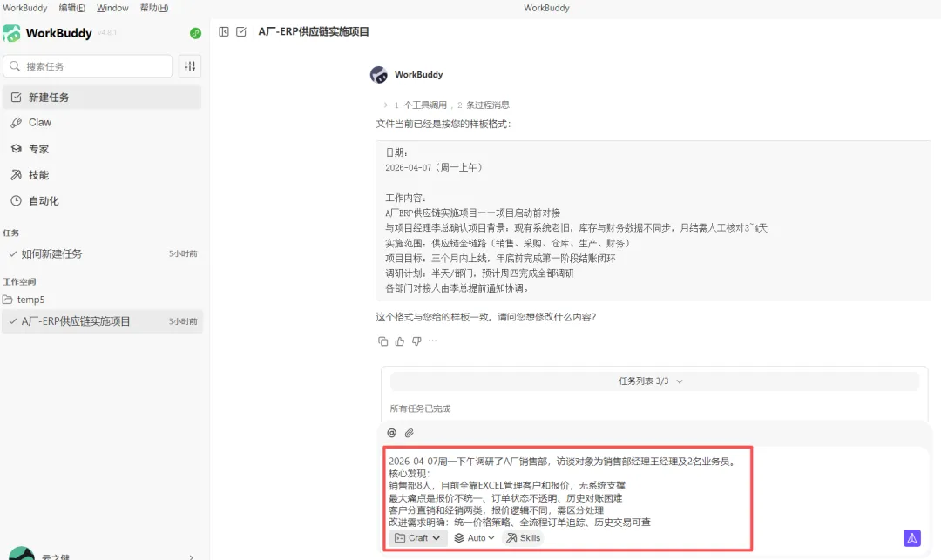Image resolution: width=941 pixels, height=560 pixels.
Task: Select task A厂-ERP供应链实施项目 in sidebar
Action: 102,321
